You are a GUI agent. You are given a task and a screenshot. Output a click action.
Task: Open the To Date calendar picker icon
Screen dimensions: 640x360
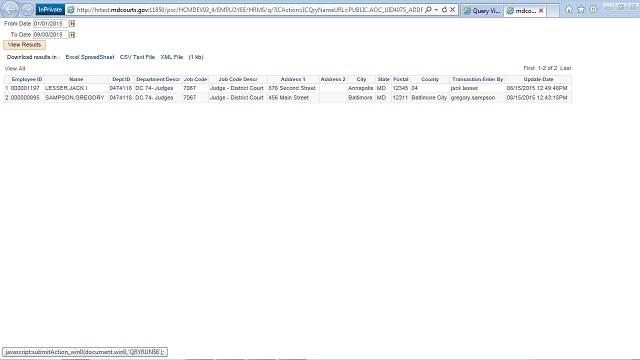(x=72, y=35)
